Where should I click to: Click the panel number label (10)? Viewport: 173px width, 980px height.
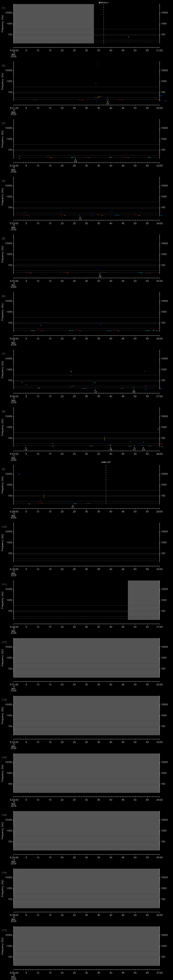pyautogui.click(x=4, y=526)
